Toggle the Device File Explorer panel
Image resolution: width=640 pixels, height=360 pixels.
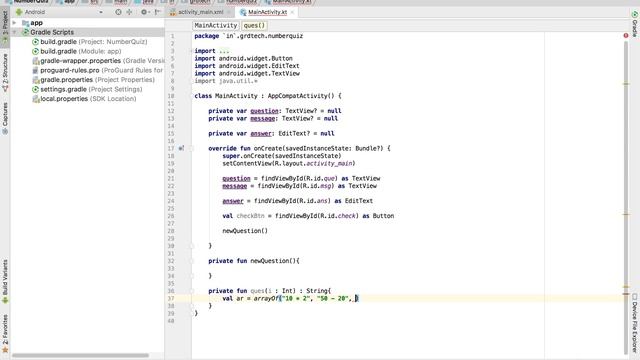point(635,322)
